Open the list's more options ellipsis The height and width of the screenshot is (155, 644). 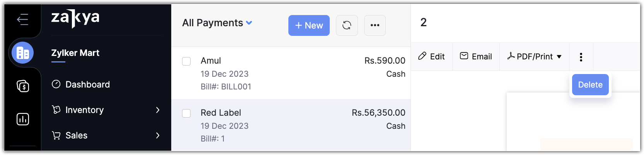pos(375,25)
